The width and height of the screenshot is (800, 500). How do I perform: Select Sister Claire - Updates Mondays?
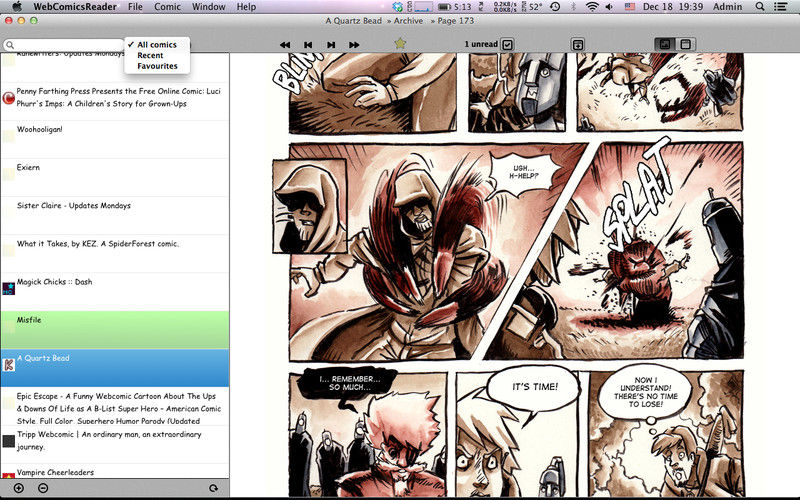pos(115,216)
